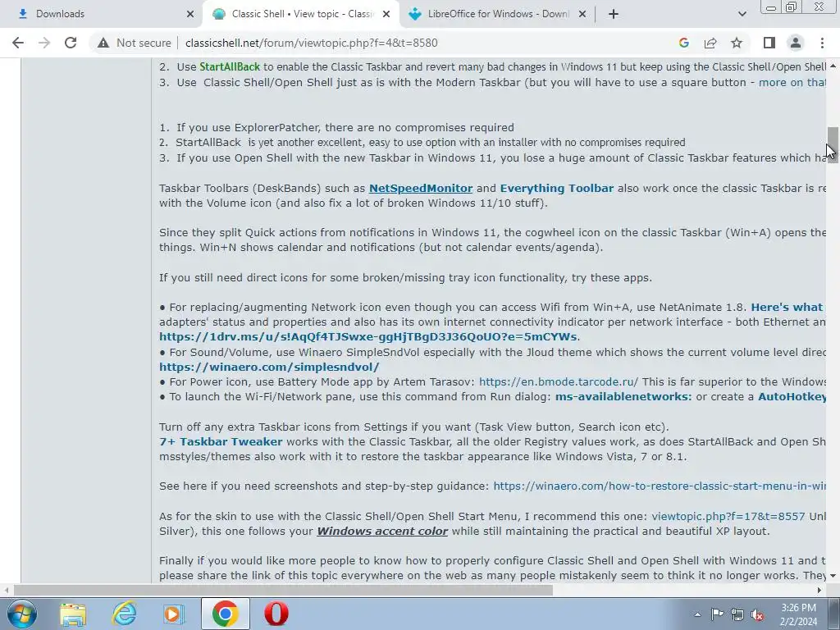Screen dimensions: 840x630
Task: Share this page via share icon
Action: tap(710, 43)
